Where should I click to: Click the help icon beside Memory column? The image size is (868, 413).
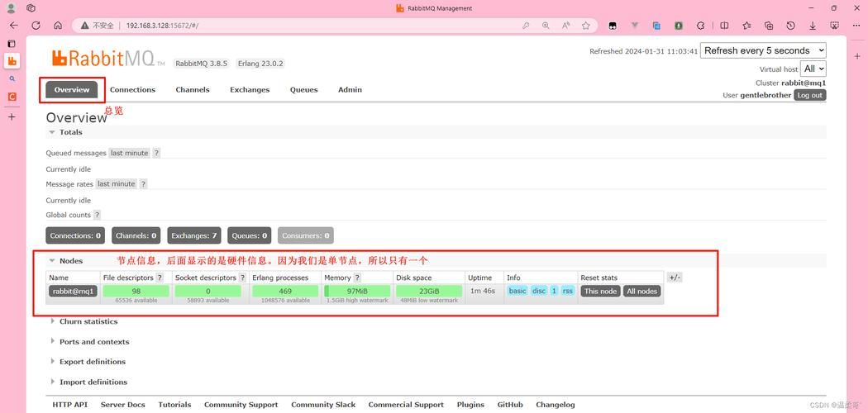pyautogui.click(x=357, y=278)
